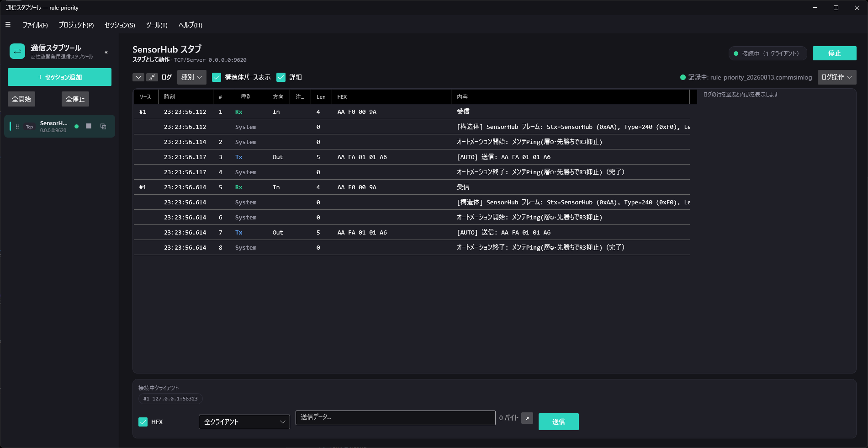Click the green status dot of the SensorHub session
Image resolution: width=868 pixels, height=448 pixels.
point(76,127)
